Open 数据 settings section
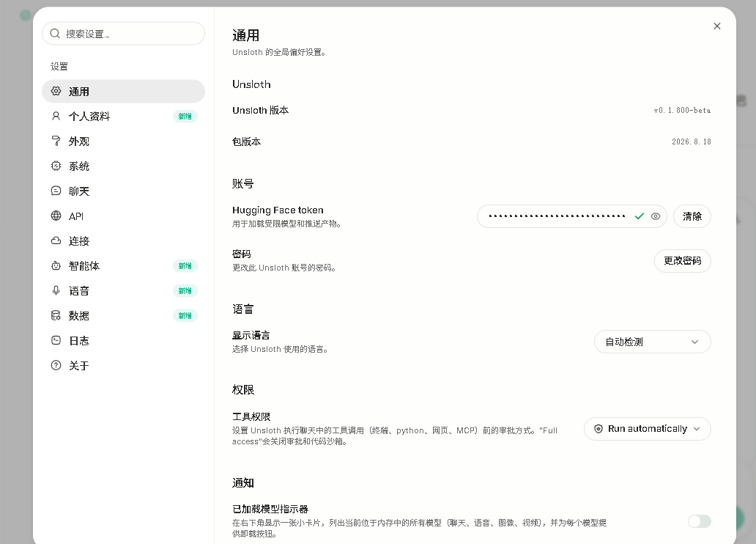Viewport: 756px width, 544px height. pos(123,316)
